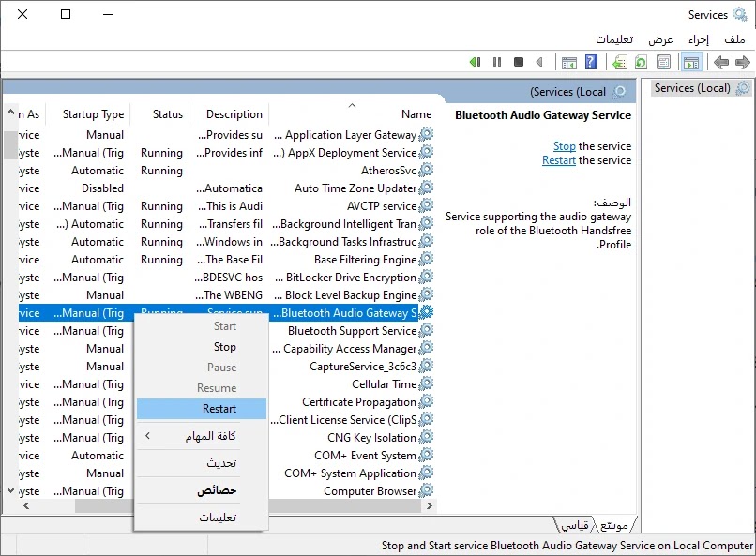The image size is (756, 556).
Task: Open the Properties toolbar icon
Action: tap(663, 63)
